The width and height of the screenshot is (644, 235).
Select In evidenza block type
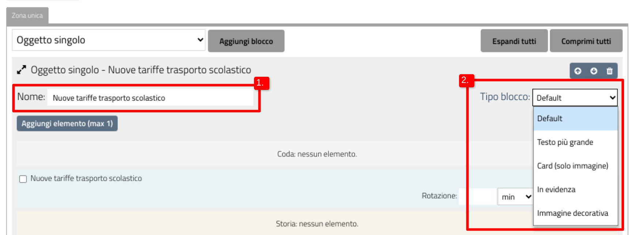(575, 190)
